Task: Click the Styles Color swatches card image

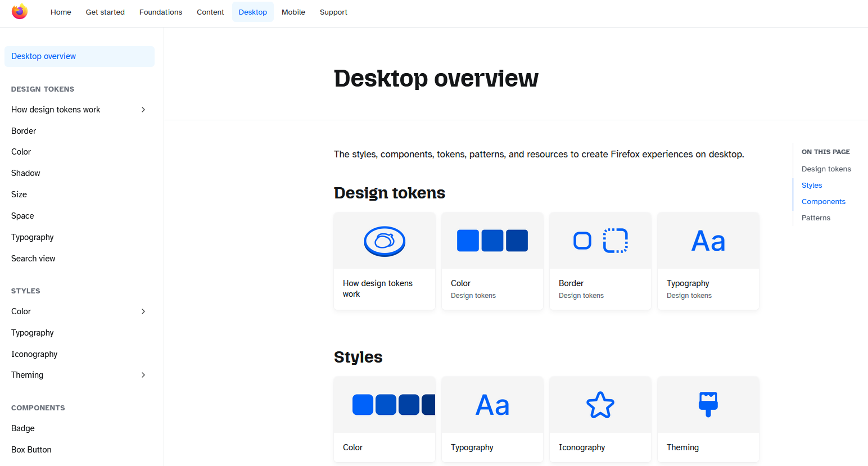Action: (385, 405)
